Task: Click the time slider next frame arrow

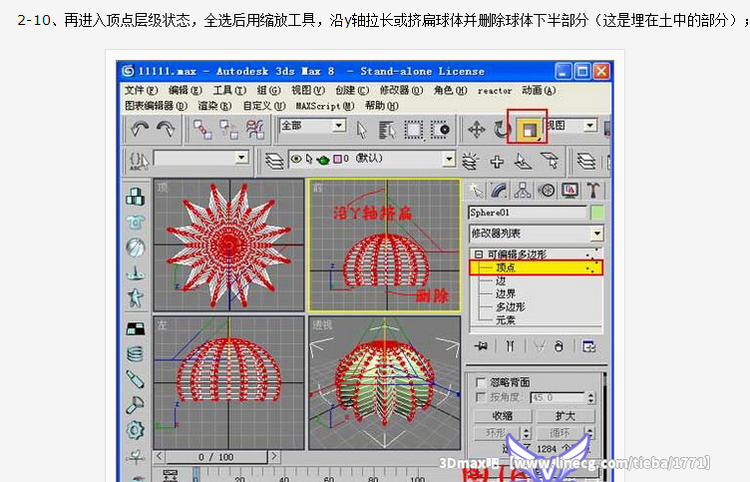Action: point(274,457)
